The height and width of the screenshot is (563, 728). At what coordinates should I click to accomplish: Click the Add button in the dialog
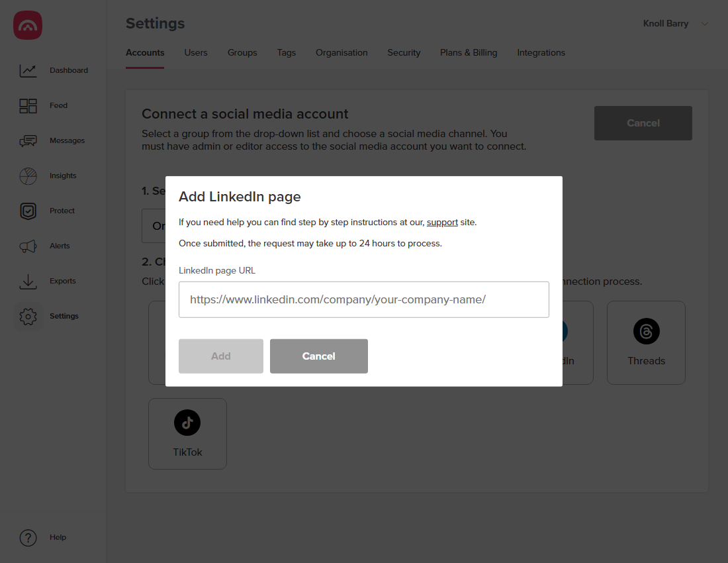[x=221, y=356]
